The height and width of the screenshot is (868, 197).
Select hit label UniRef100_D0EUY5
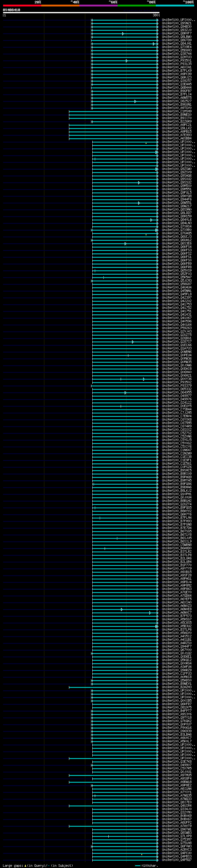click(177, 406)
